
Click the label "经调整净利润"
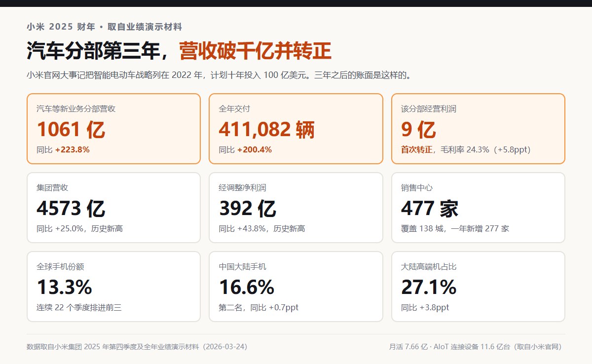(243, 187)
